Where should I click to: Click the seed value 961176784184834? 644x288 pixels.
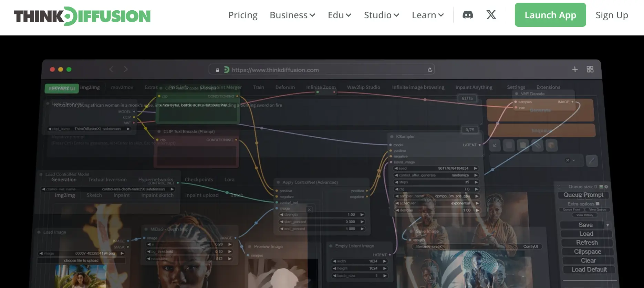453,169
